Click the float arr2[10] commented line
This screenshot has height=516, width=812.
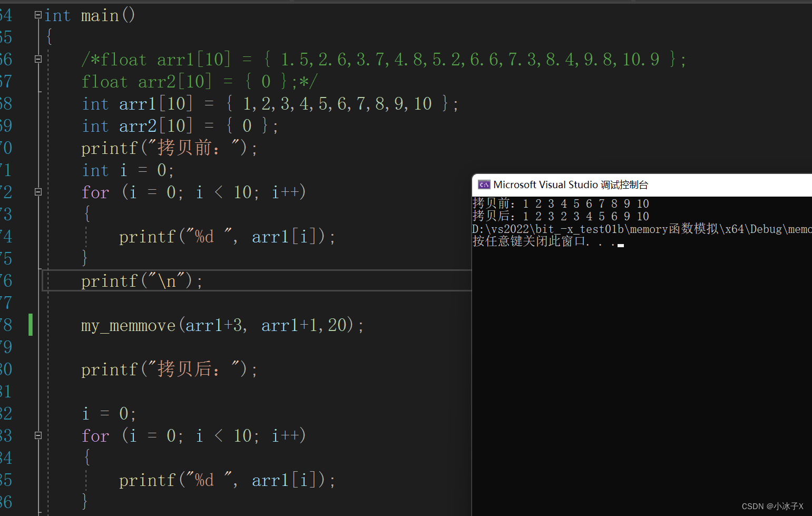point(199,82)
